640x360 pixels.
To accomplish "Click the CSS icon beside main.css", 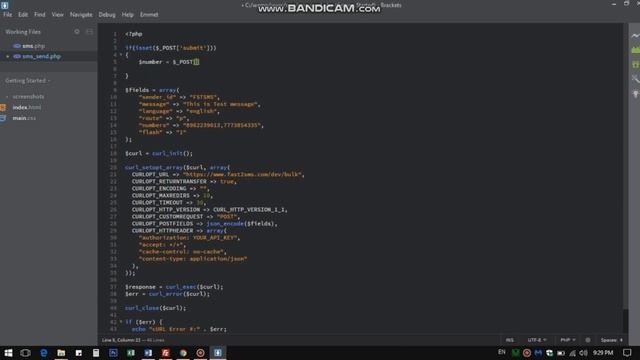I will [3, 118].
